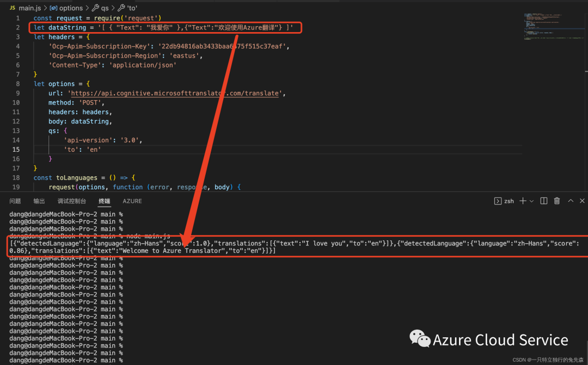
Task: Click the '3.0' version value
Action: [130, 140]
